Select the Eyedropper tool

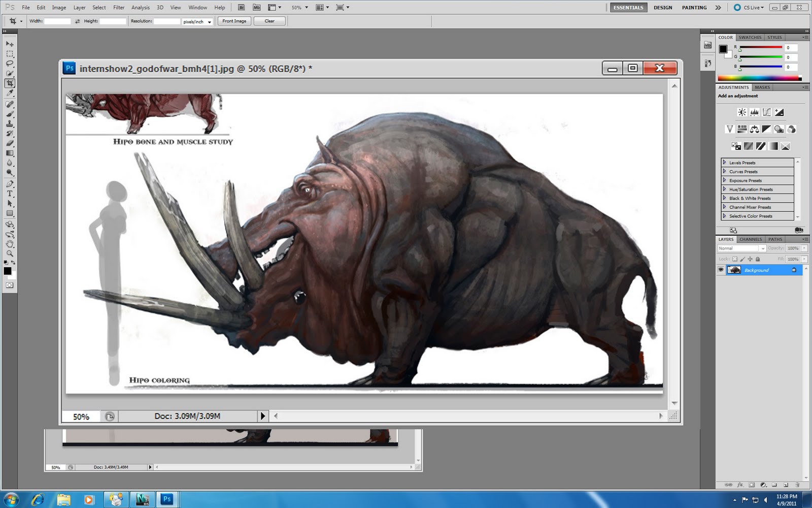pos(10,93)
